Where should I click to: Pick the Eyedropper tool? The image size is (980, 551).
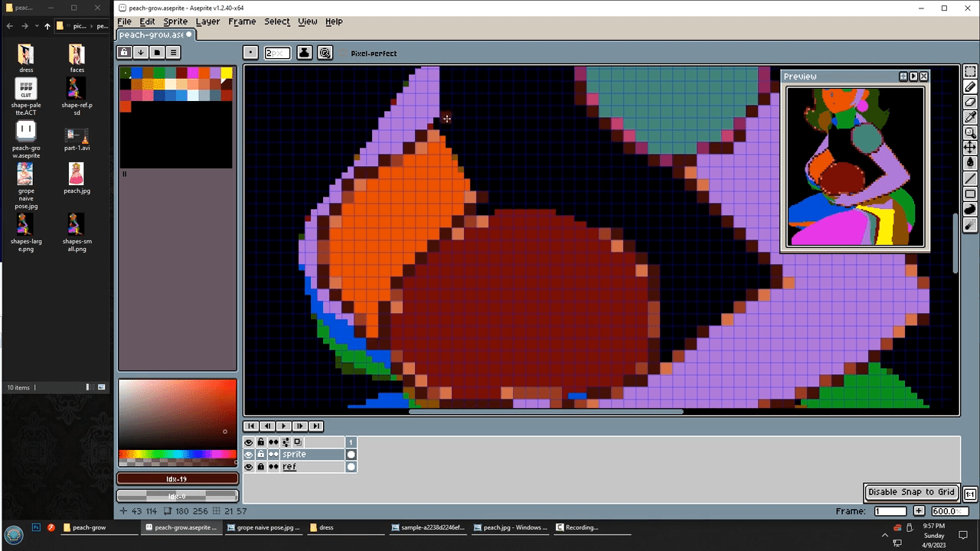pyautogui.click(x=970, y=117)
